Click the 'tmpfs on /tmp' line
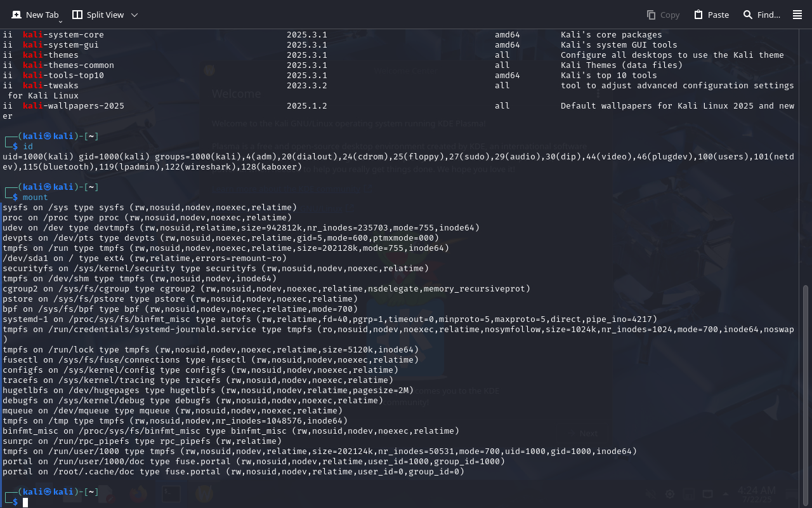 point(175,421)
